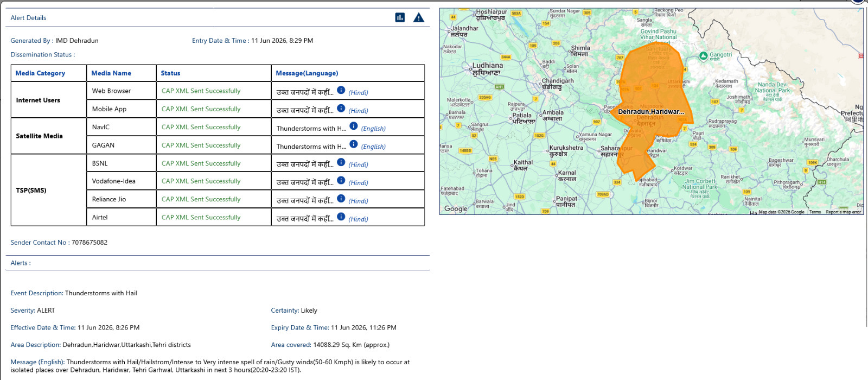Open info icon for GAGAN English message
This screenshot has width=868, height=380.
point(354,144)
